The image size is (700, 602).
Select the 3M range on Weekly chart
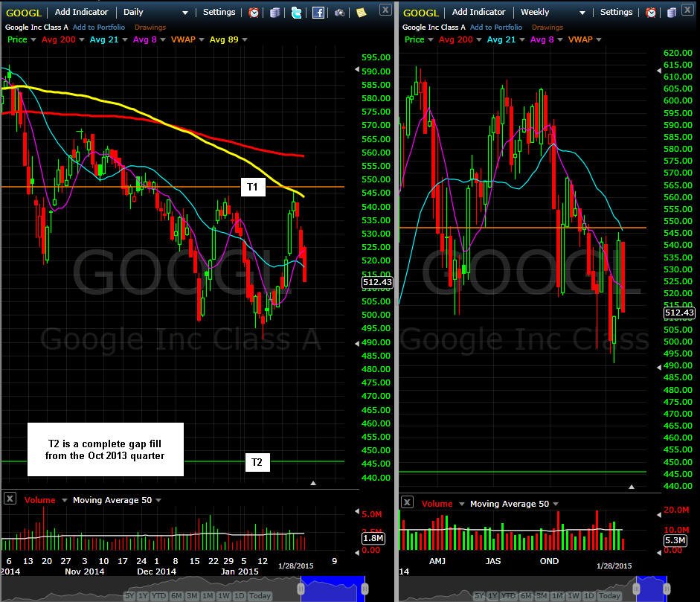point(542,596)
